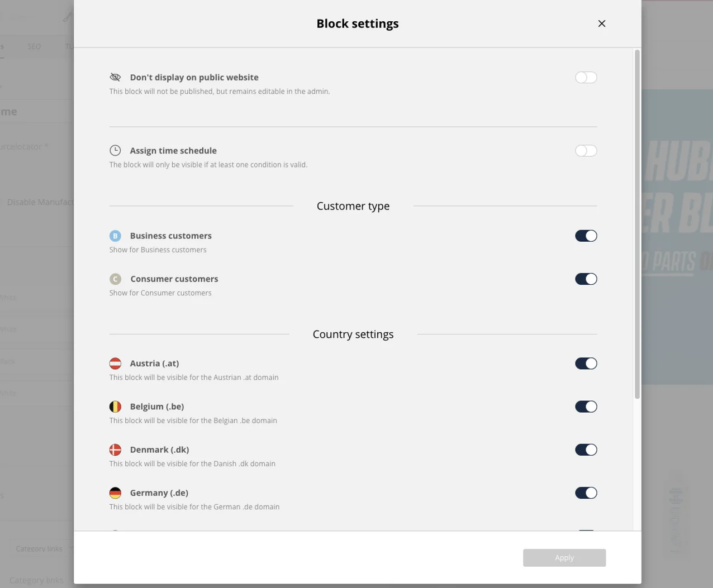Close the Block settings dialog
Screen dimensions: 713x588
pyautogui.click(x=602, y=23)
